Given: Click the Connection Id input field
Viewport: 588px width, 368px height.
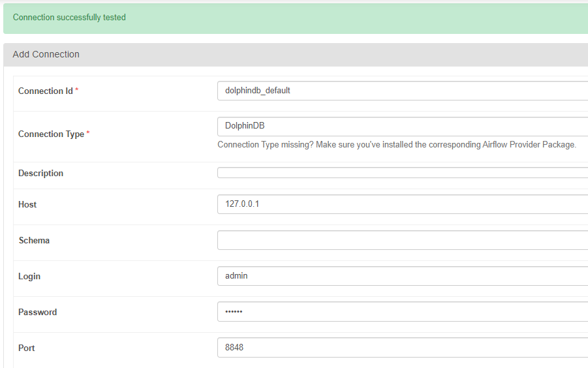Looking at the screenshot, I should (x=403, y=91).
